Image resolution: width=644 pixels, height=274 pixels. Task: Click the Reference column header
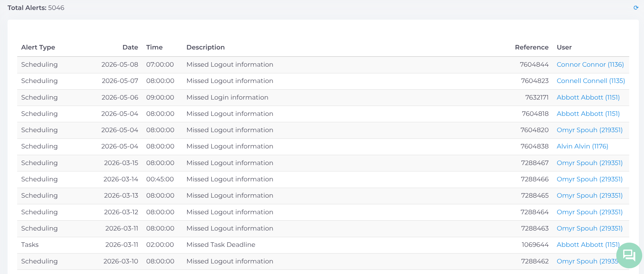532,47
